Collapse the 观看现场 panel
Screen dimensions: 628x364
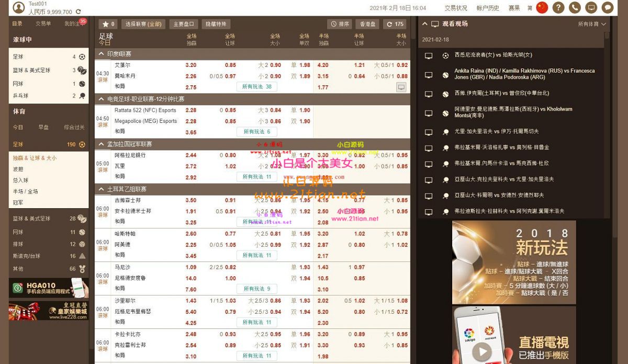(424, 24)
